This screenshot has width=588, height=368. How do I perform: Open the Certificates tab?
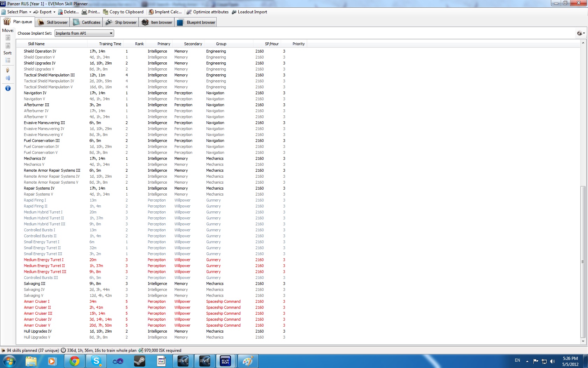[x=86, y=22]
